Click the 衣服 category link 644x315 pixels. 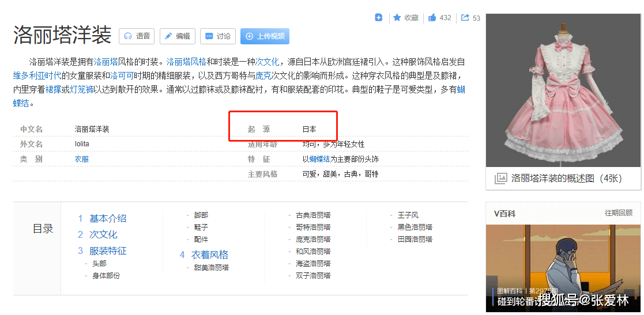[81, 159]
